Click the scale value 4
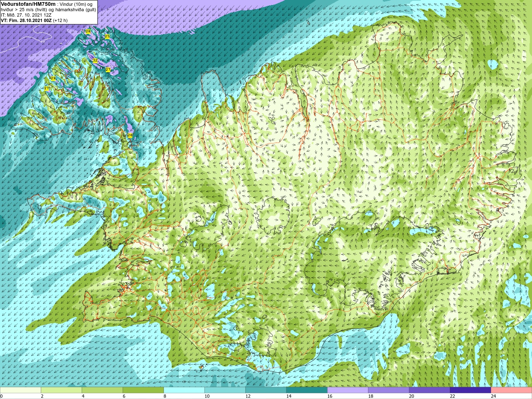The height and width of the screenshot is (399, 532). click(83, 396)
